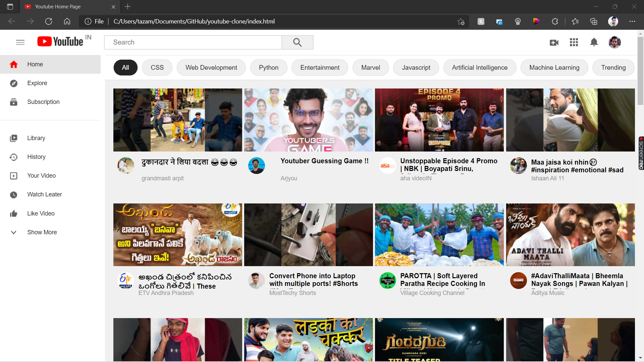Click the Library icon

(x=13, y=138)
